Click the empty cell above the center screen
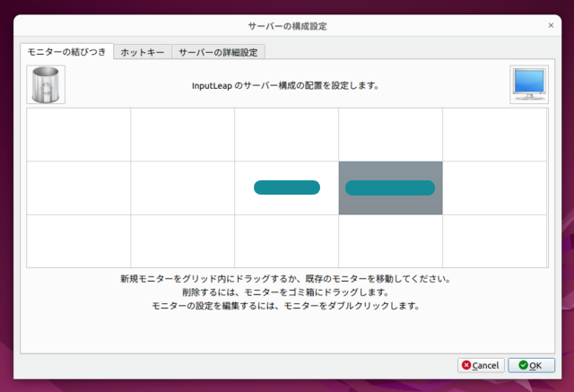 point(287,135)
